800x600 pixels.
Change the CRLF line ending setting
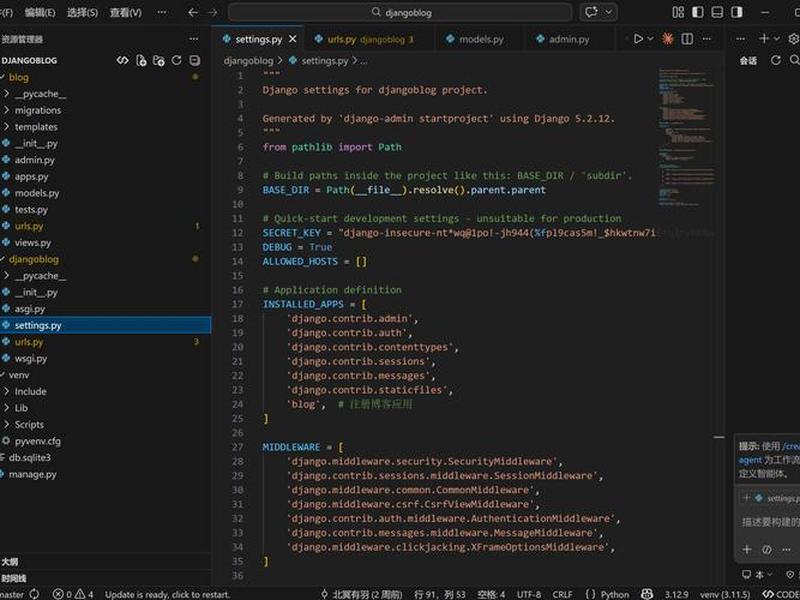tap(562, 594)
